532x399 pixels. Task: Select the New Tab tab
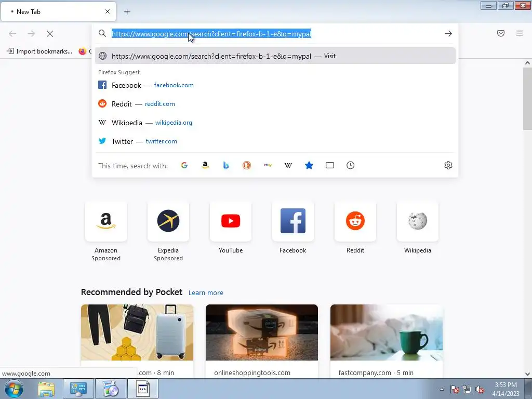[58, 11]
